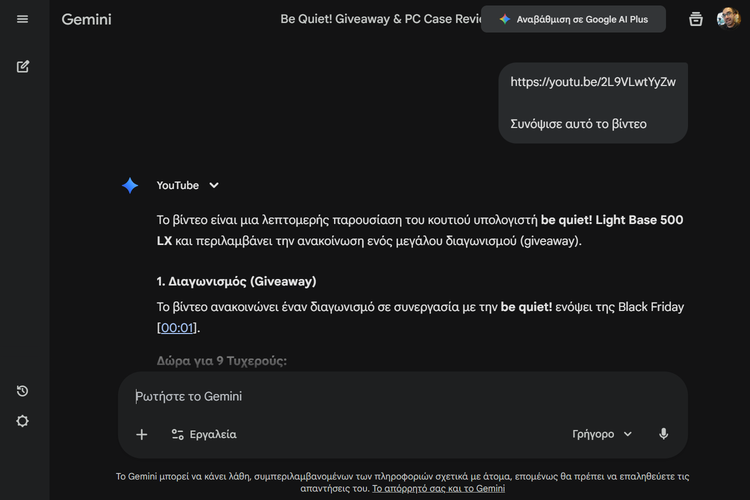Expand the YouTube source chevron
The width and height of the screenshot is (750, 500).
click(x=214, y=185)
